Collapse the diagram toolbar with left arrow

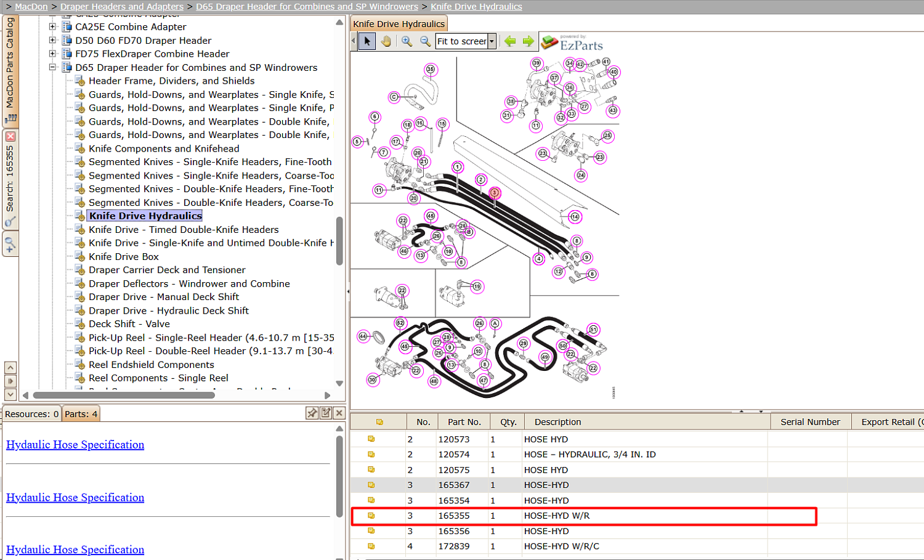[354, 41]
